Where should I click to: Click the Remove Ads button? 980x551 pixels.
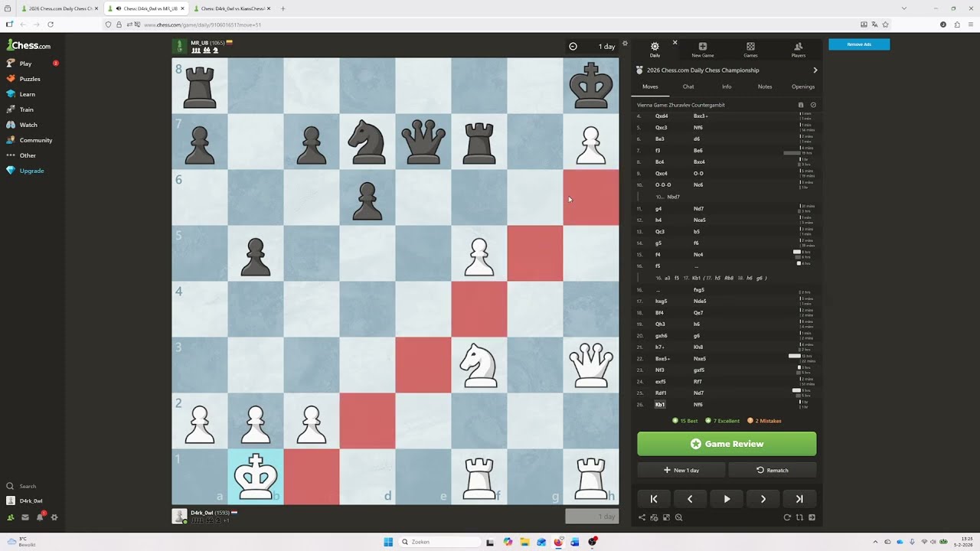click(x=859, y=44)
